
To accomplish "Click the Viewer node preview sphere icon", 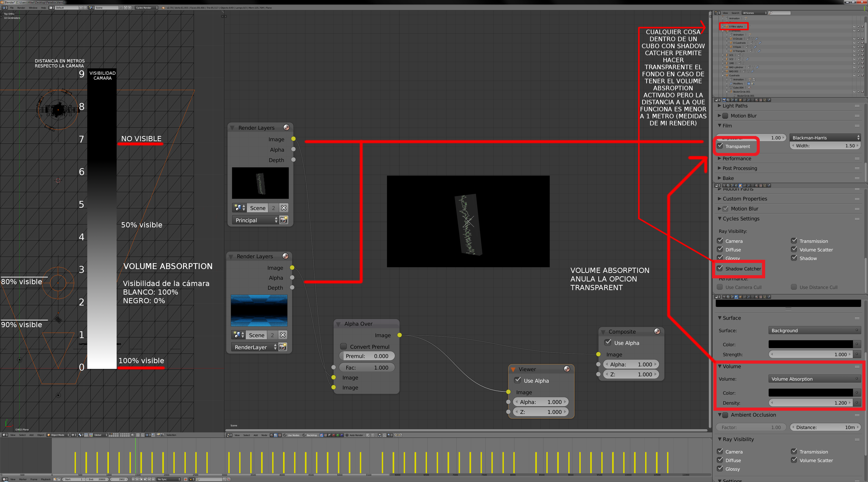I will pyautogui.click(x=567, y=369).
